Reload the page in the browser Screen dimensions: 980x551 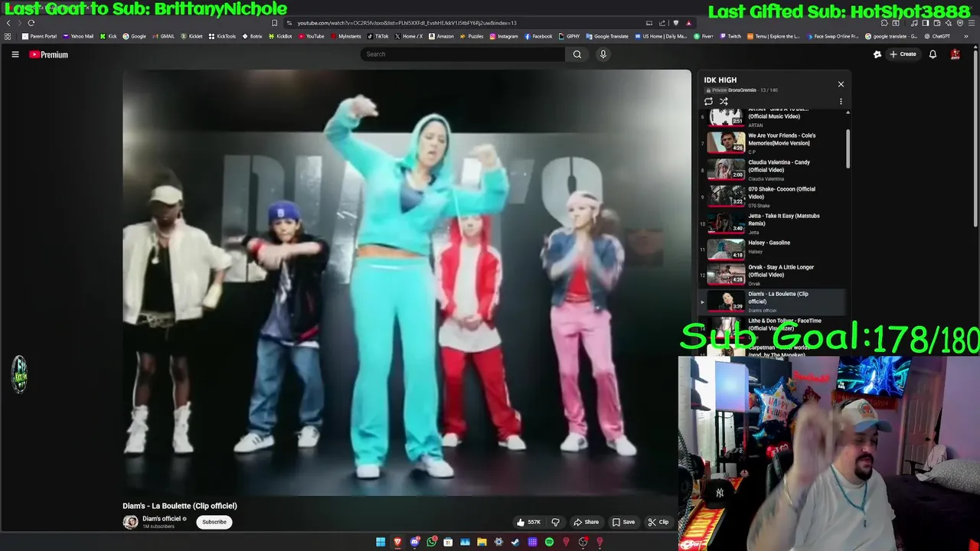tap(31, 23)
